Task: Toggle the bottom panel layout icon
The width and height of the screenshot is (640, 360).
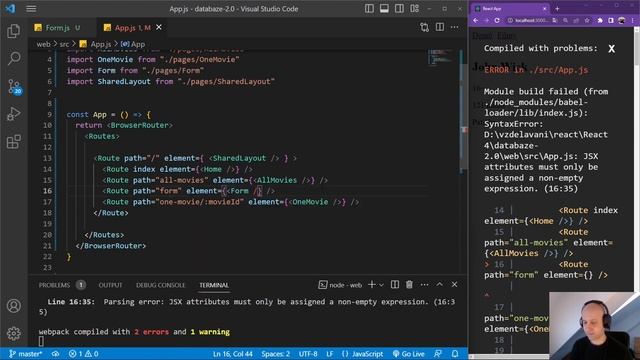Action: (x=384, y=9)
